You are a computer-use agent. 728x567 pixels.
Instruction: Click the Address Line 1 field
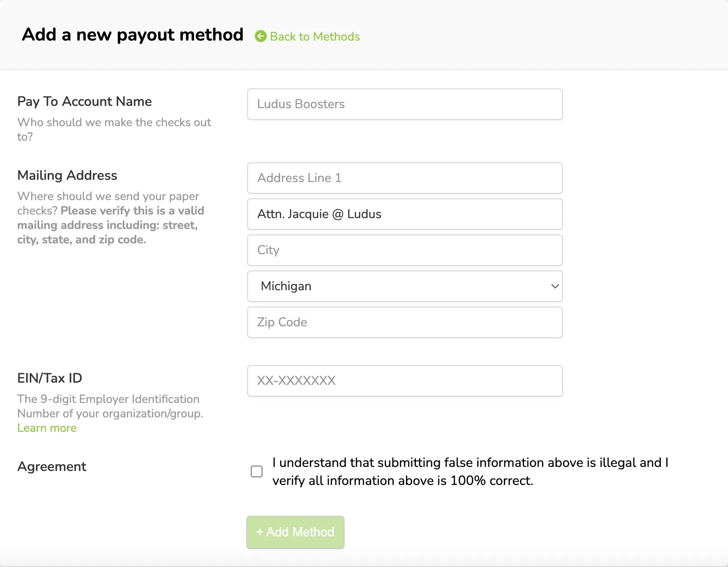(x=405, y=178)
